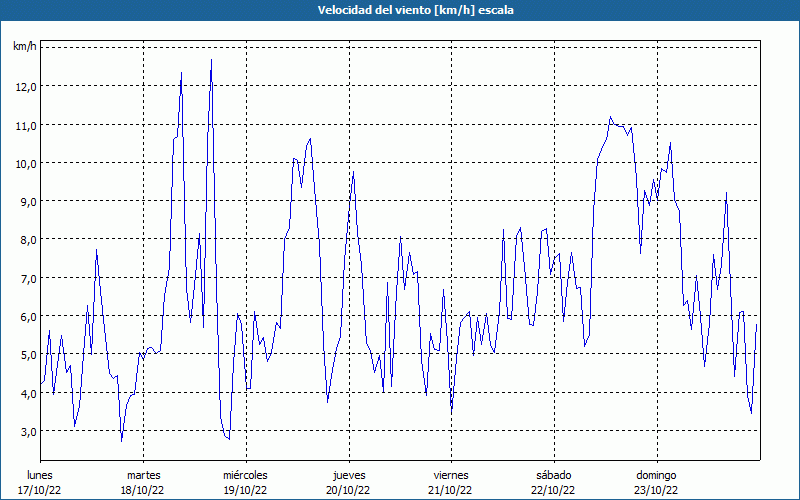Click the 'sábado' day label
This screenshot has width=800, height=500.
[554, 475]
